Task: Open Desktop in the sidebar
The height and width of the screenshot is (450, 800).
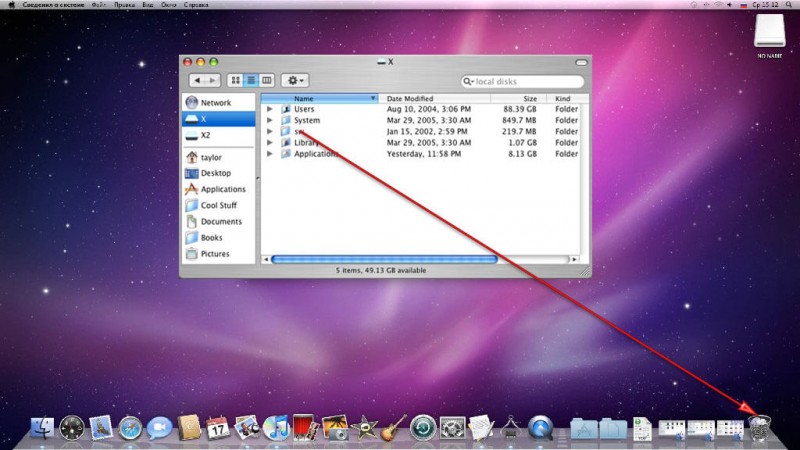Action: pos(218,173)
